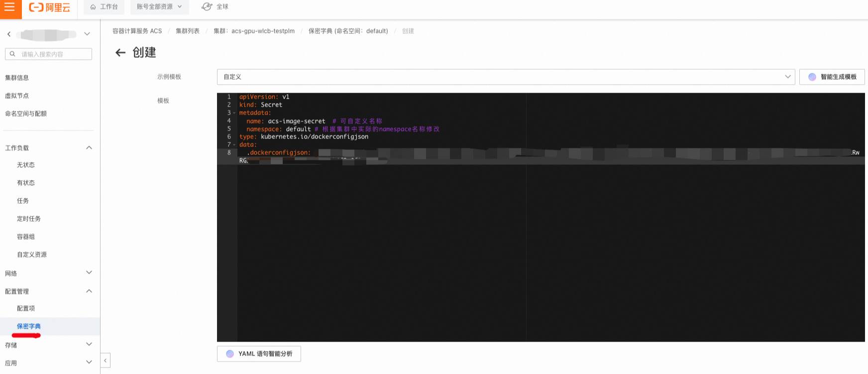Viewport: 868px width, 374px height.
Task: Select 定时任务 under workloads
Action: click(x=29, y=219)
